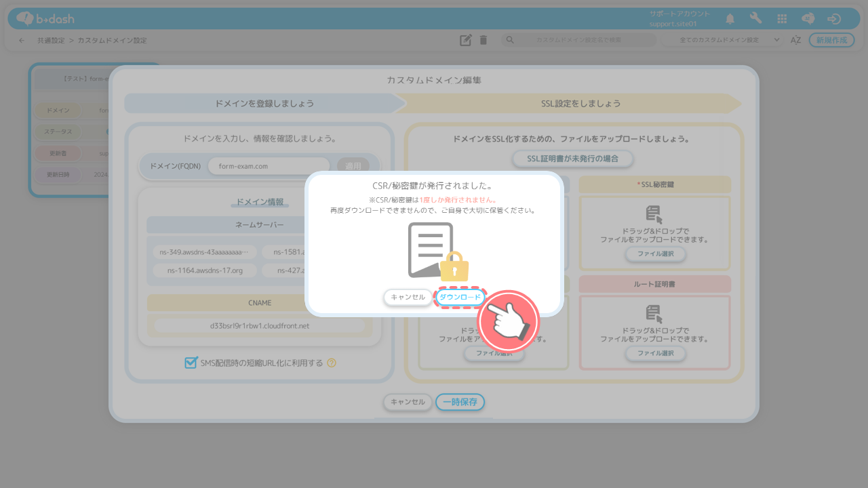Click キャンセル at bottom of edit dialog
868x488 pixels.
point(408,402)
